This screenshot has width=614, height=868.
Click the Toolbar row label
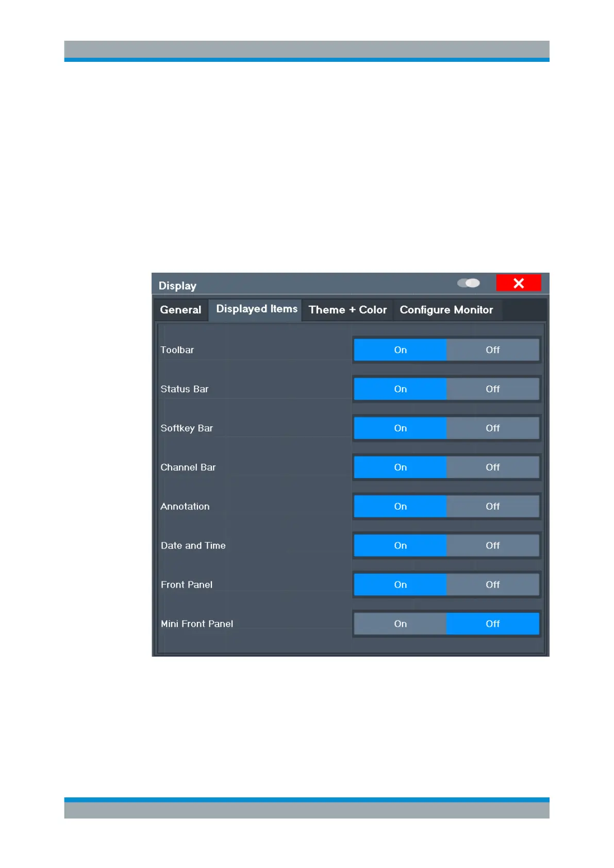[x=177, y=350]
